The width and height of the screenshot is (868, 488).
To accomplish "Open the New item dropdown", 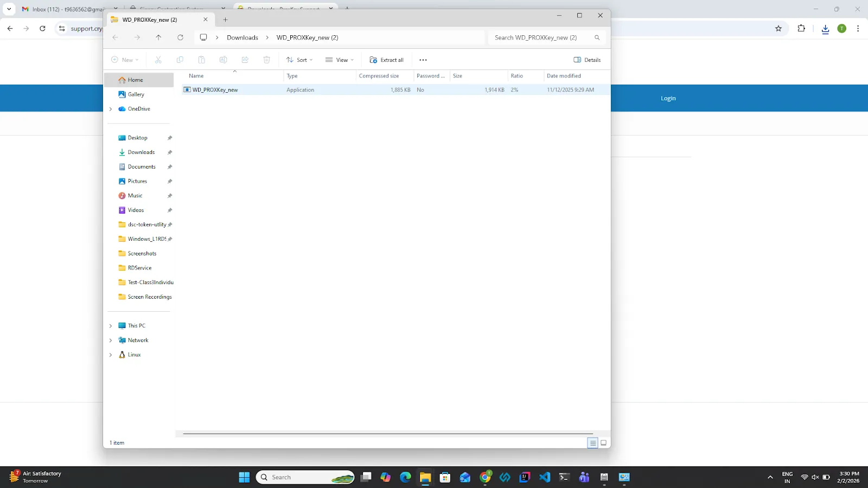I will coord(125,60).
